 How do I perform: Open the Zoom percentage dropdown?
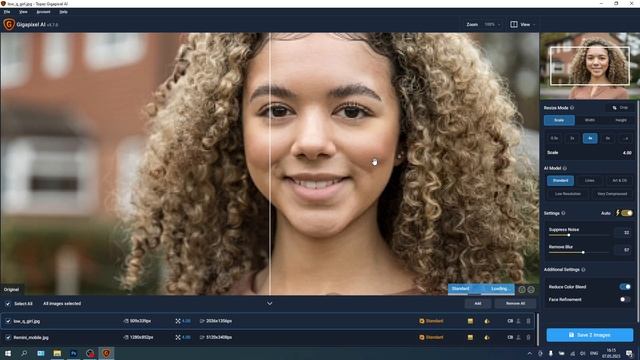click(492, 24)
